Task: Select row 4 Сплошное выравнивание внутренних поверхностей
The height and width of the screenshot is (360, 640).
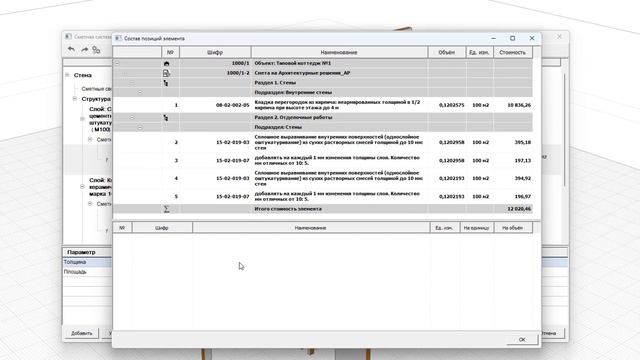Action: point(322,178)
